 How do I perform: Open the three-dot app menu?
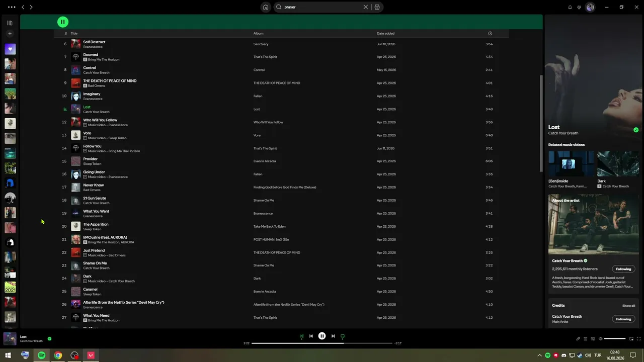(12, 7)
